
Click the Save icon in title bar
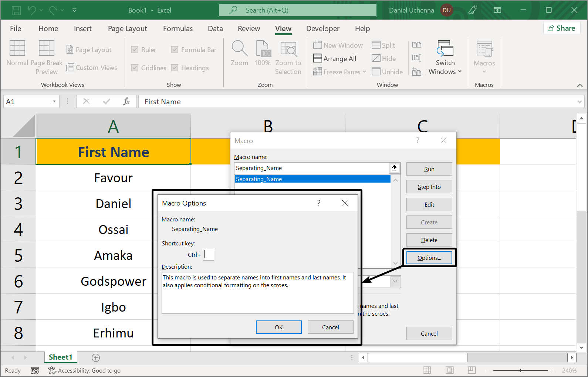[16, 10]
